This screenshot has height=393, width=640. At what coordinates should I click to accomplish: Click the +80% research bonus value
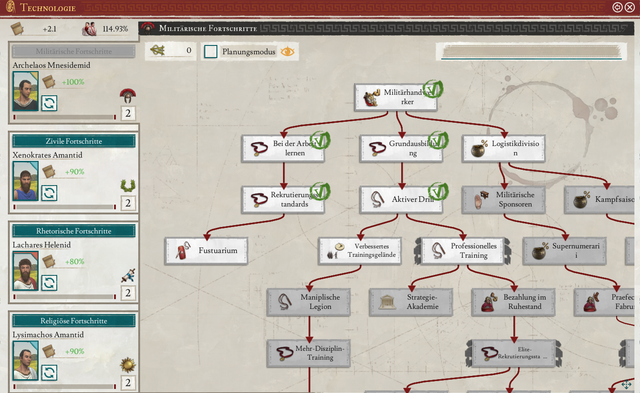(x=75, y=261)
